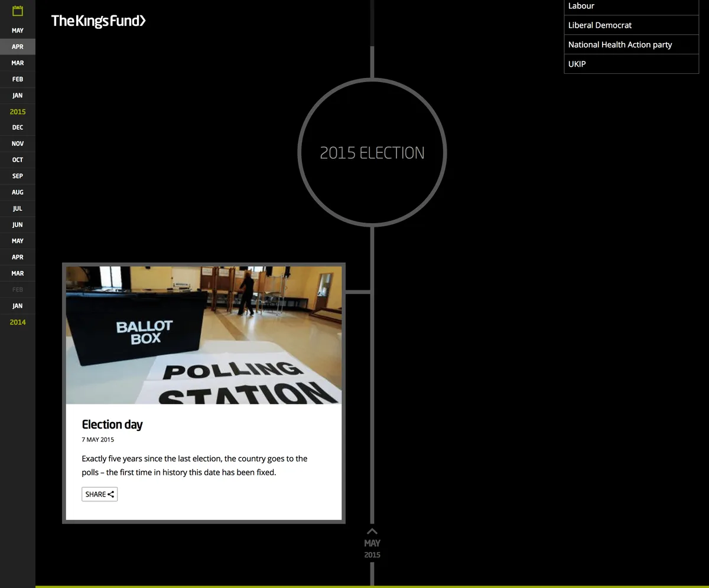The width and height of the screenshot is (709, 588).
Task: Open the Election day heading
Action: tap(112, 424)
